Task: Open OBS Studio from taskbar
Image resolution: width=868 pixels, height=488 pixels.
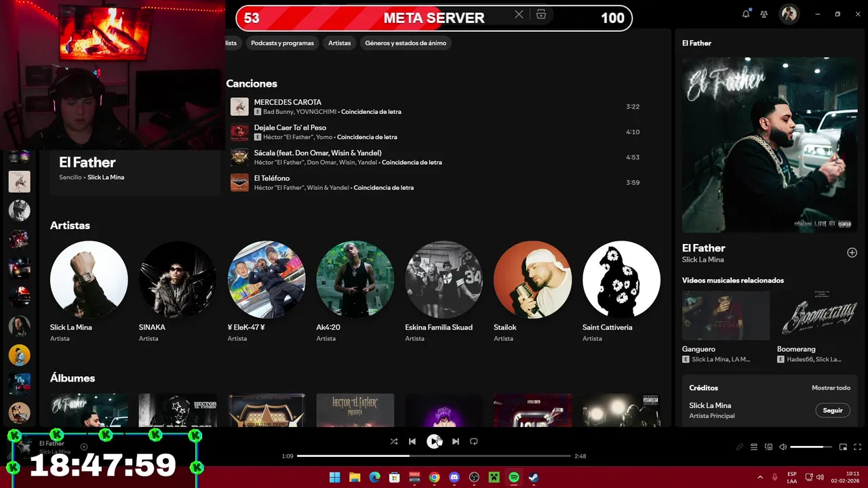Action: (x=474, y=477)
